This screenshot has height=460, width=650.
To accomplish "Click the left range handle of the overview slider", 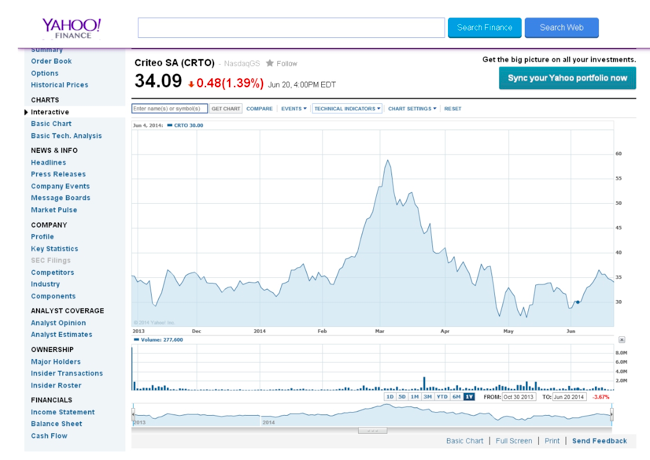I will pyautogui.click(x=133, y=414).
